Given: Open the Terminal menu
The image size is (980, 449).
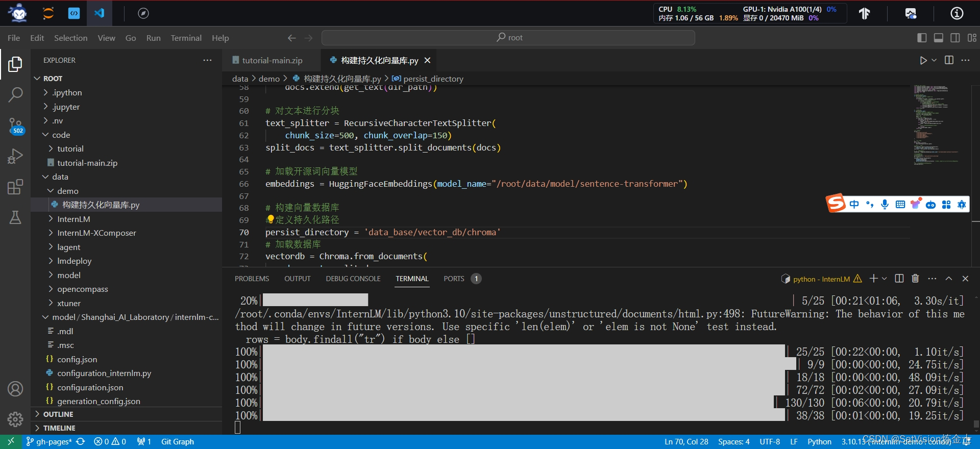Looking at the screenshot, I should point(186,38).
